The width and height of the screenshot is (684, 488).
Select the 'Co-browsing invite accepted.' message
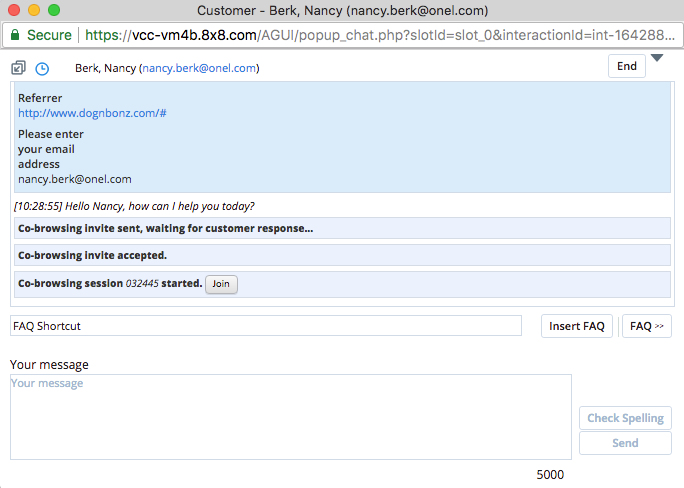(342, 255)
